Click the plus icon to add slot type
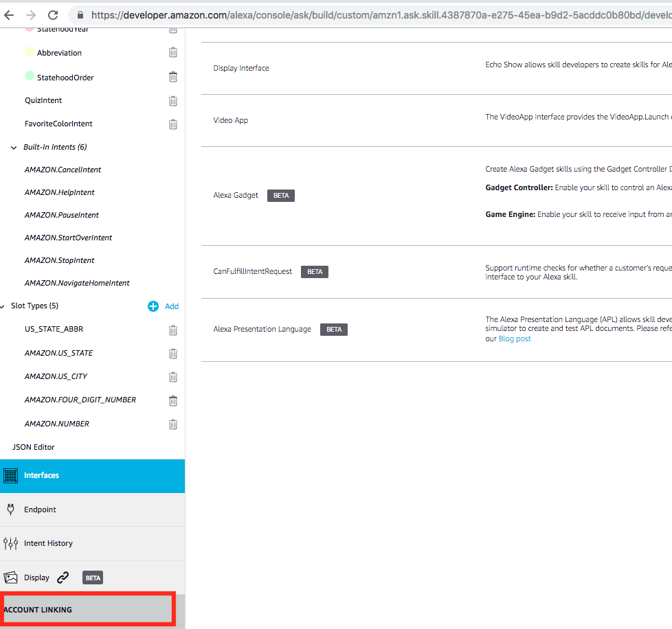672x629 pixels. tap(153, 306)
